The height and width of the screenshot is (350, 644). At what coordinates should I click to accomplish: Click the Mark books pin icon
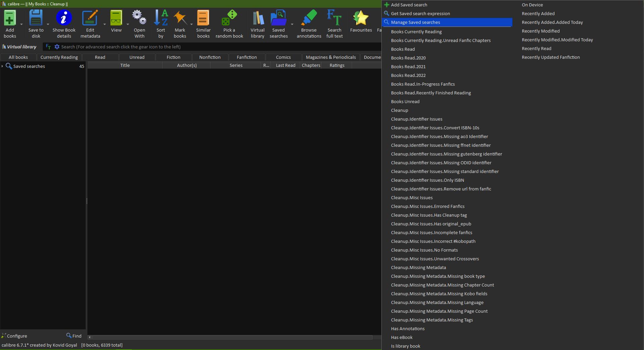point(180,18)
